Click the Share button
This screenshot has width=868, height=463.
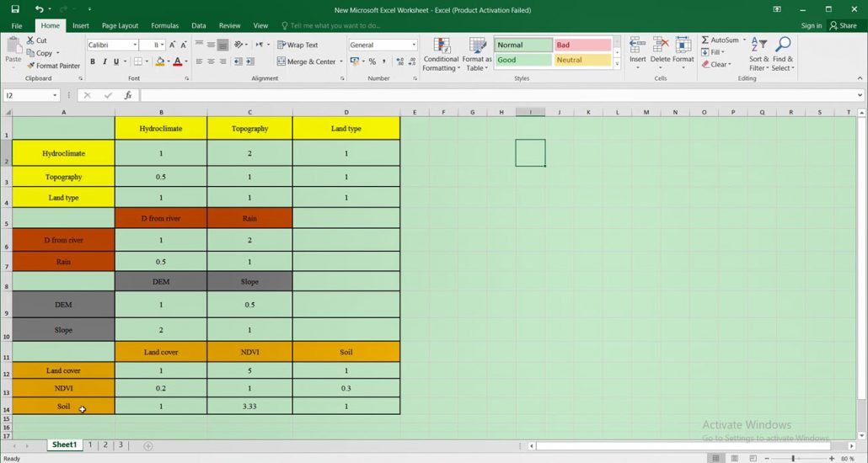843,26
